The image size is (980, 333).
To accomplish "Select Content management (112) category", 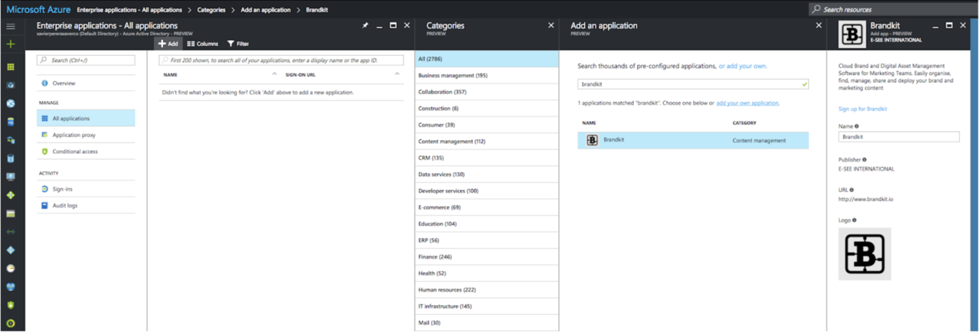I will tap(487, 142).
